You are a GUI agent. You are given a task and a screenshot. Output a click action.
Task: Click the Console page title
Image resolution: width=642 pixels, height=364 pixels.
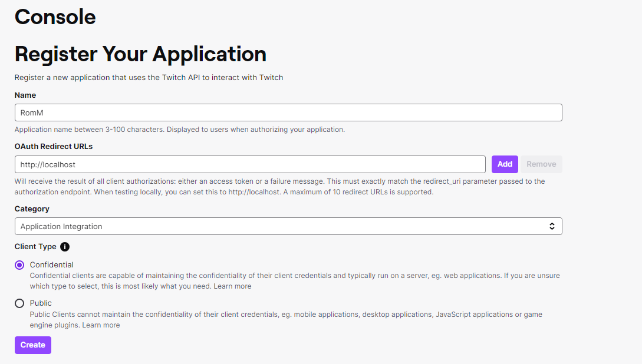coord(55,17)
